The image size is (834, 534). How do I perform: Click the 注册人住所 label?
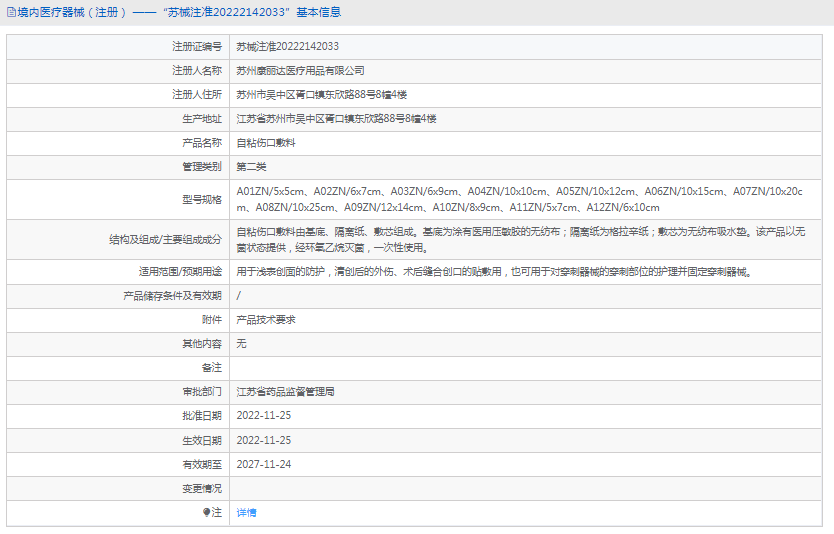(197, 95)
